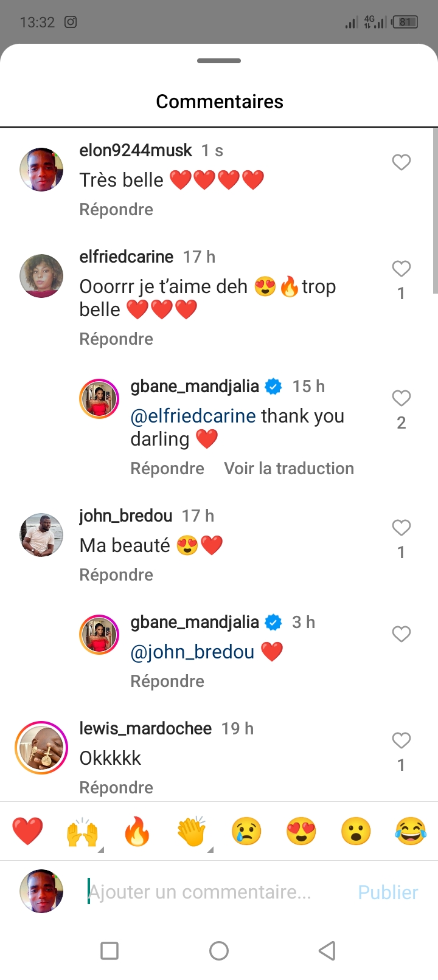Grab the sheet drag handle above Commentaires
The width and height of the screenshot is (438, 980).
tap(219, 61)
